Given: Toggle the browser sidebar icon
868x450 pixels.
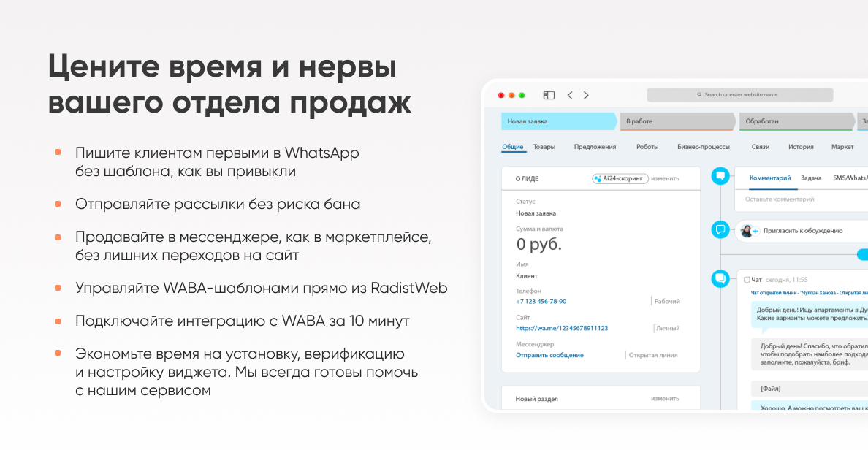Looking at the screenshot, I should [x=549, y=95].
